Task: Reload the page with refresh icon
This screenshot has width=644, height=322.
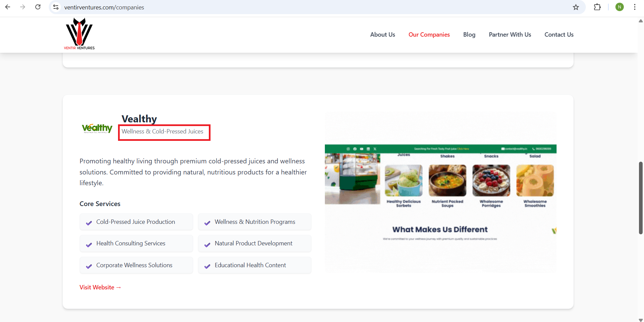Action: pos(38,7)
